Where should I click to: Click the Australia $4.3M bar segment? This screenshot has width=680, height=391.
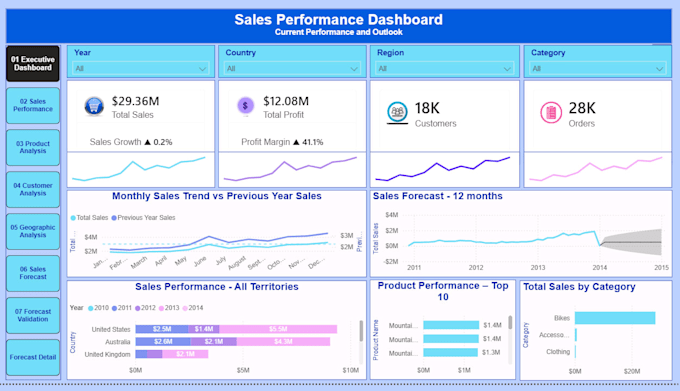(x=283, y=342)
